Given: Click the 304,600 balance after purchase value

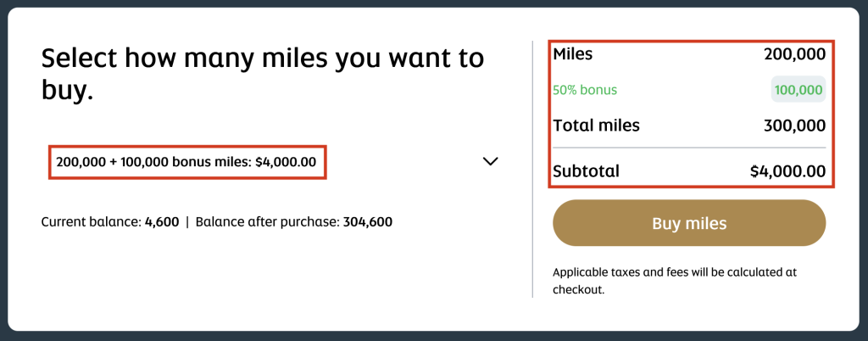Looking at the screenshot, I should click(367, 222).
